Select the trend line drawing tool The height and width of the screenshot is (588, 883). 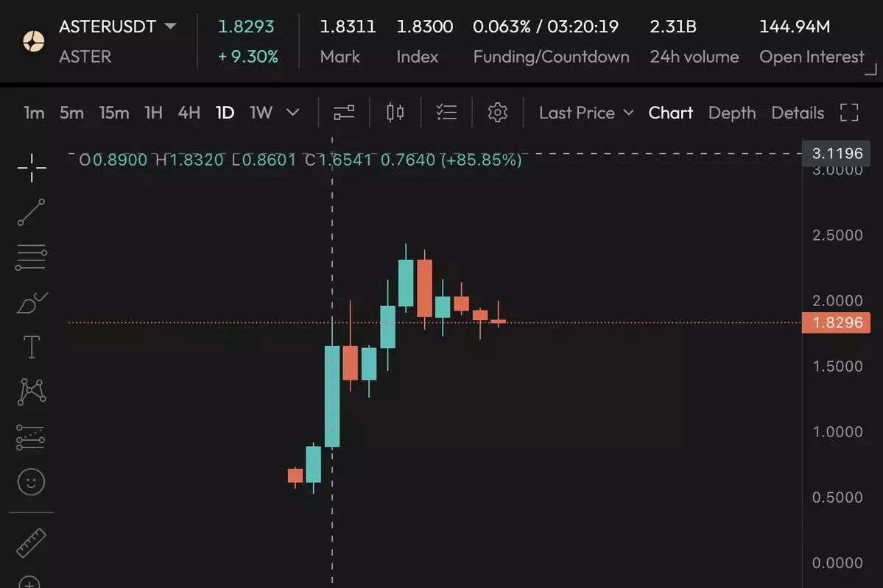point(32,212)
